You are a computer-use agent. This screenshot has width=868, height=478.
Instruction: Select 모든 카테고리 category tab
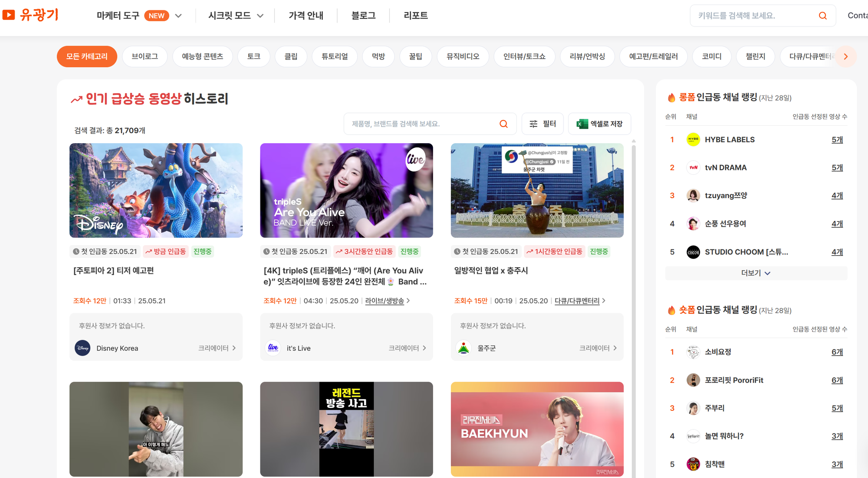pos(87,56)
